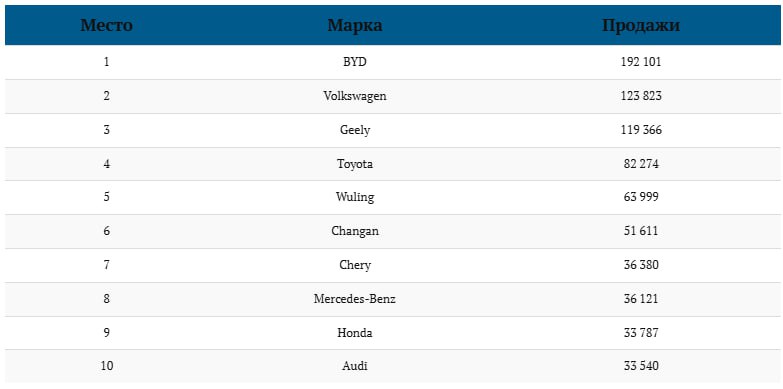Click the sales figure 119 366
783x389 pixels.
coord(641,130)
